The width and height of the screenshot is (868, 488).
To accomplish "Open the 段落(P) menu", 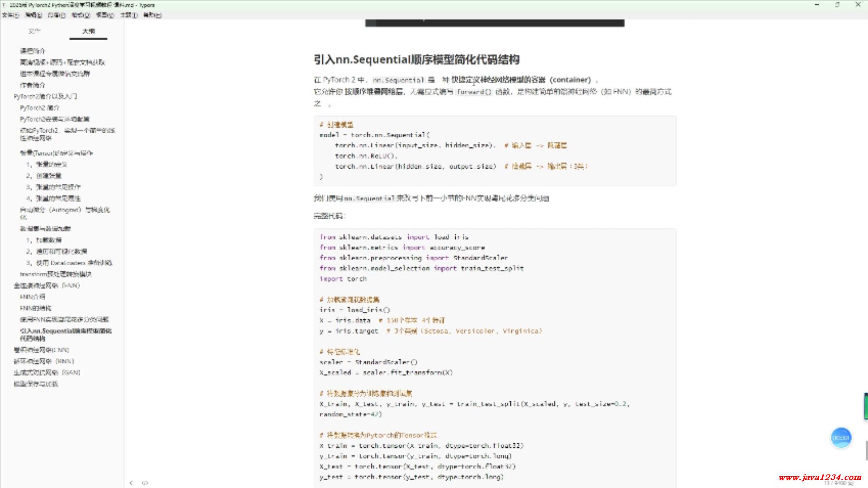I will (x=57, y=15).
